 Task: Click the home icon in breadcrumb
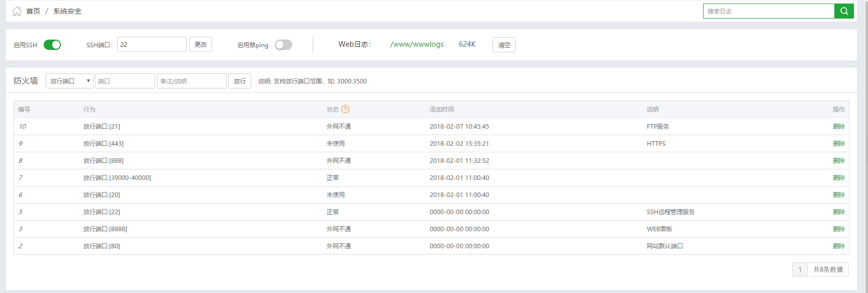coord(17,11)
